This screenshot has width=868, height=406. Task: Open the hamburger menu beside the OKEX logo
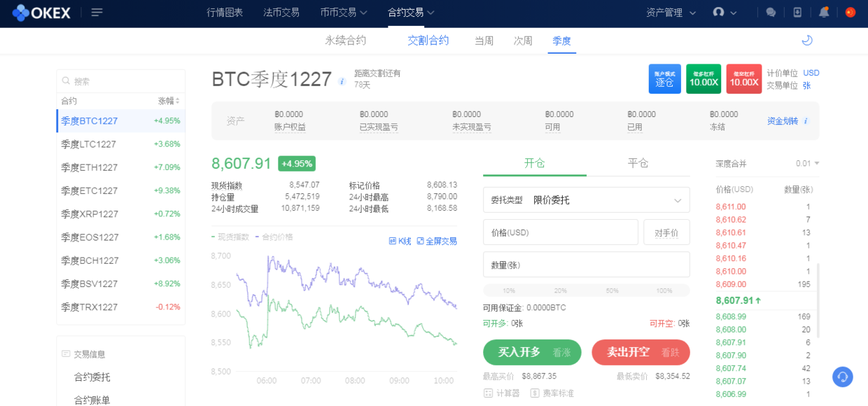[x=97, y=13]
